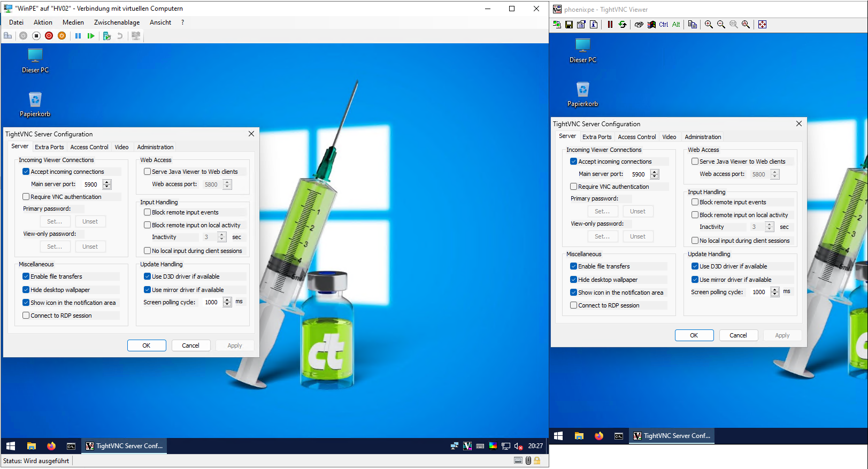This screenshot has width=868, height=469.
Task: Open the Administration tab in TightVNC Viewer dialog
Action: tap(703, 137)
